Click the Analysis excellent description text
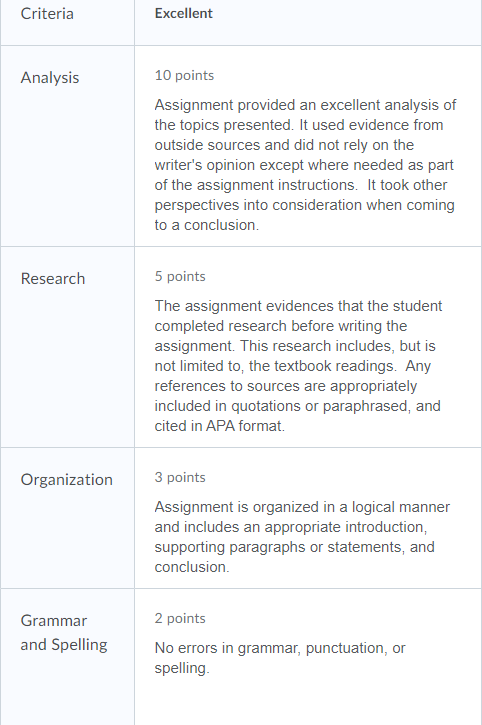This screenshot has height=725, width=482. pos(305,165)
